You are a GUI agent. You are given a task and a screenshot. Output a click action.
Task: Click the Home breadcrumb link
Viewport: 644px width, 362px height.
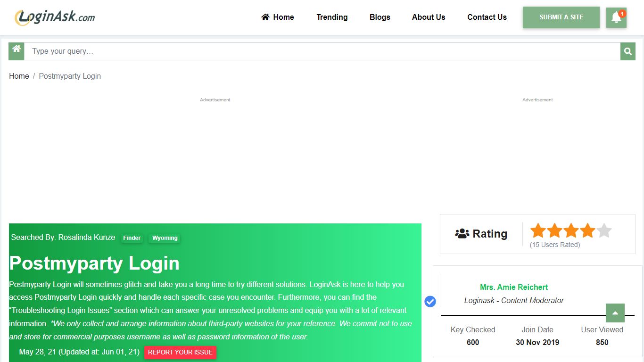(19, 76)
